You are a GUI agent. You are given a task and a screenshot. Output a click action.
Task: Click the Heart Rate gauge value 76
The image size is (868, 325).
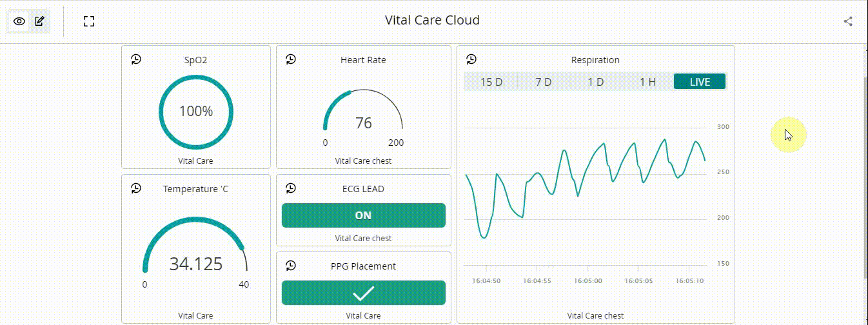coord(364,123)
